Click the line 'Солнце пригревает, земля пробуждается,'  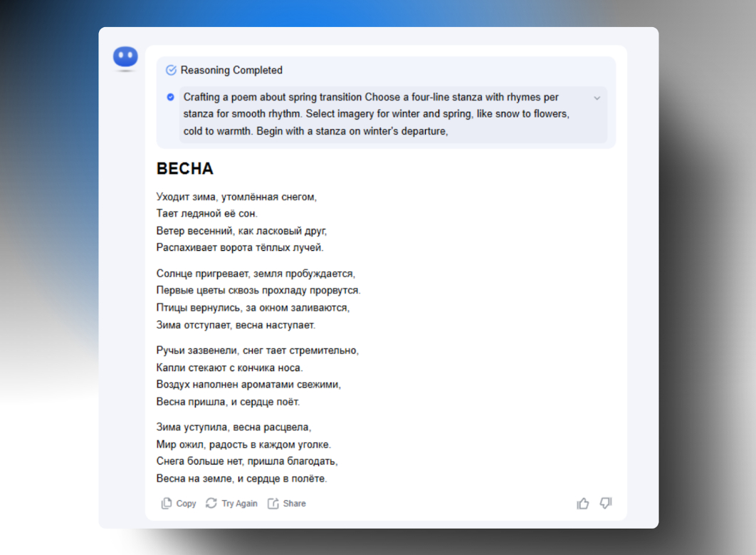point(256,274)
